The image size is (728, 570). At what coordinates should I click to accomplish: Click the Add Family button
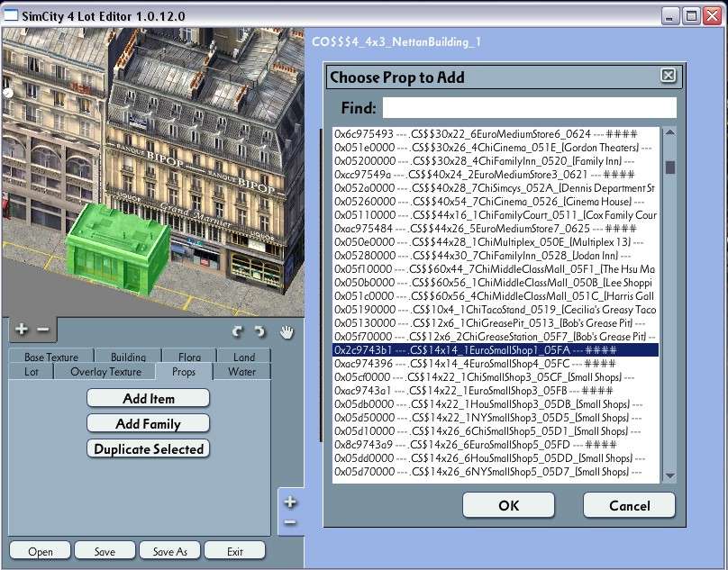(x=148, y=424)
